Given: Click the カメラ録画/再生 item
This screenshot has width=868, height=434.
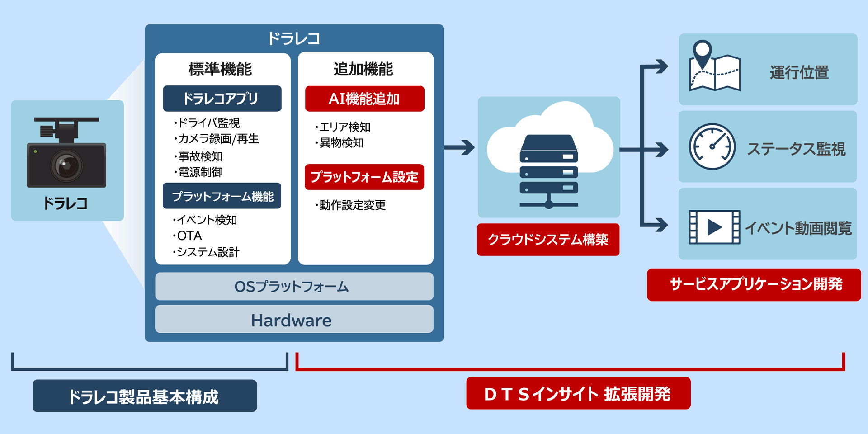Looking at the screenshot, I should [217, 139].
